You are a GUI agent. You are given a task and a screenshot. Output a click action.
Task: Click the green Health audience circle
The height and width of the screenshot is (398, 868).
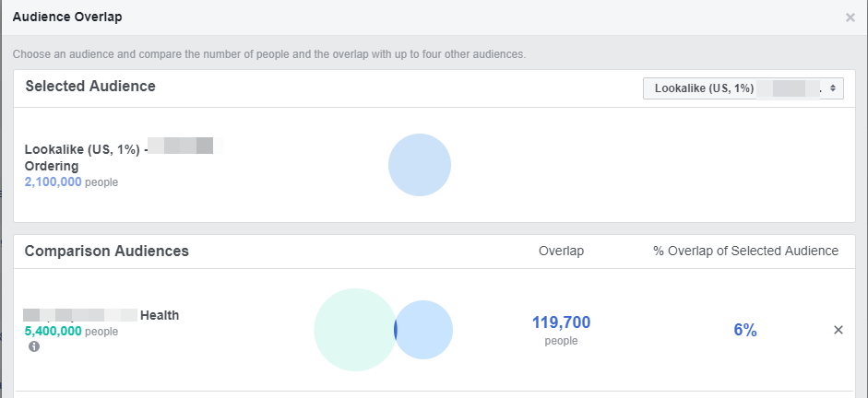pyautogui.click(x=353, y=330)
